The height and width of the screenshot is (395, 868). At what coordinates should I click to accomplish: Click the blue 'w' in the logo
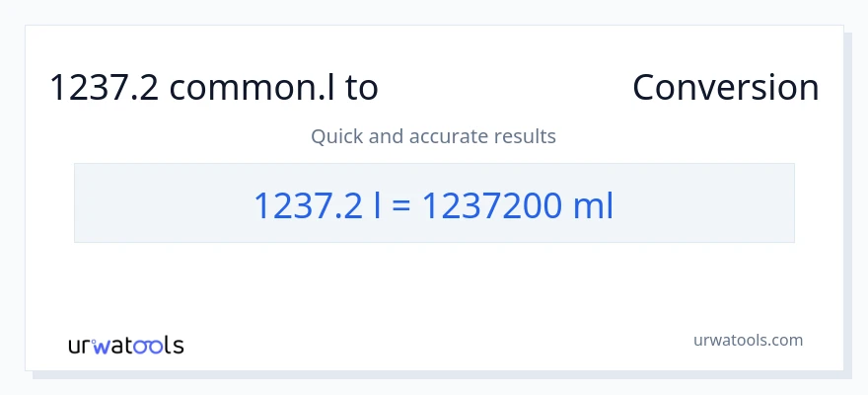pyautogui.click(x=102, y=345)
